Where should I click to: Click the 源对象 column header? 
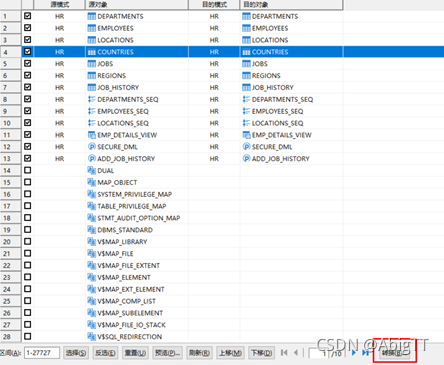pos(137,4)
